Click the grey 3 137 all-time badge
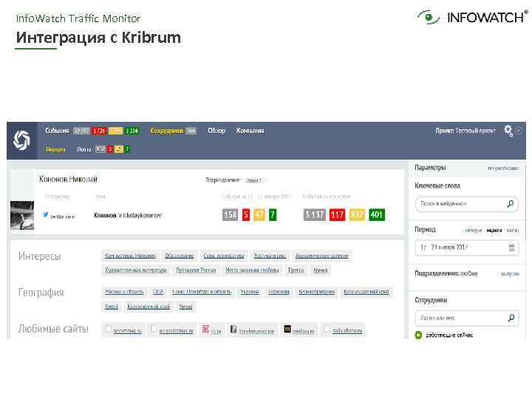The image size is (532, 399). pos(314,214)
